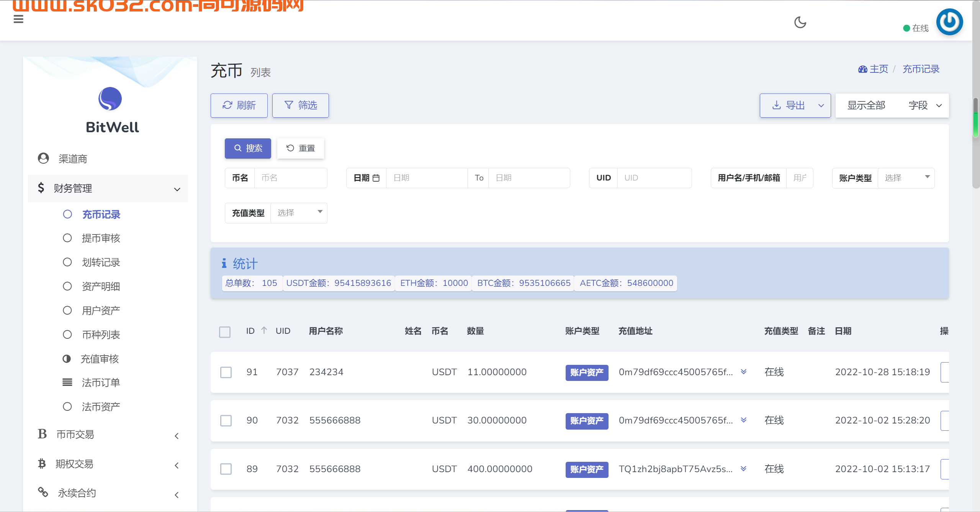Open the 导出 dropdown arrow
The image size is (980, 512).
pyautogui.click(x=821, y=106)
